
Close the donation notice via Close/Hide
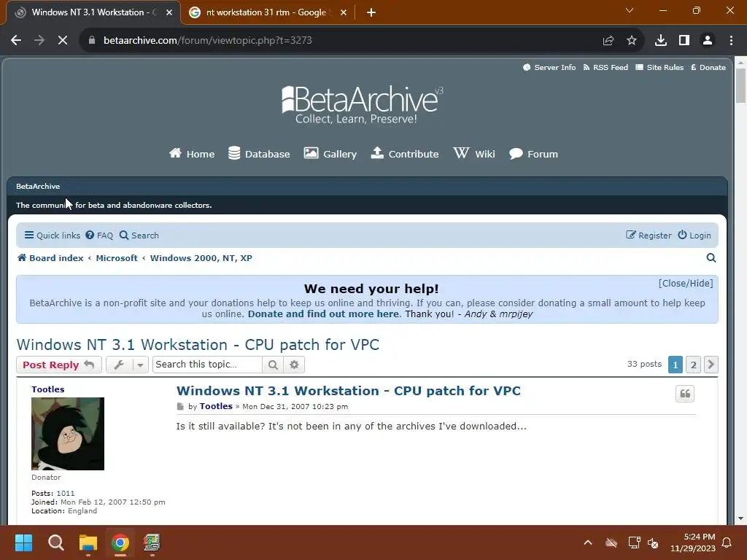point(686,284)
